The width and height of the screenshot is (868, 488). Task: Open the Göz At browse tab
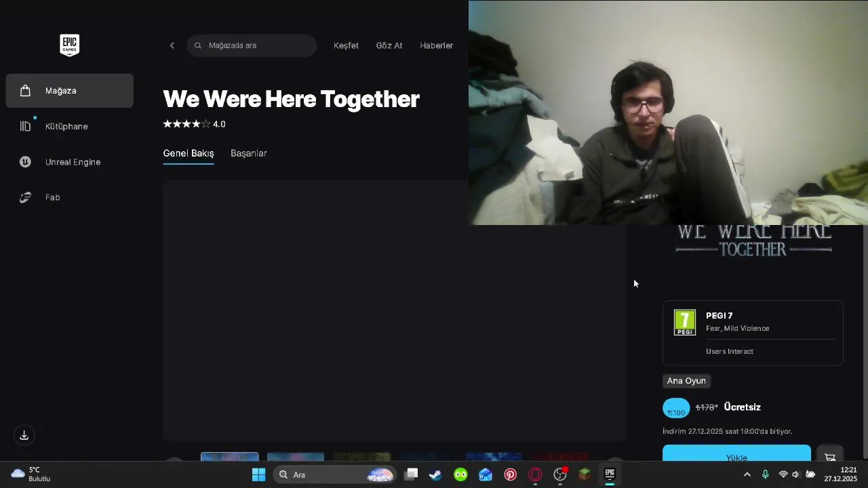pyautogui.click(x=389, y=45)
